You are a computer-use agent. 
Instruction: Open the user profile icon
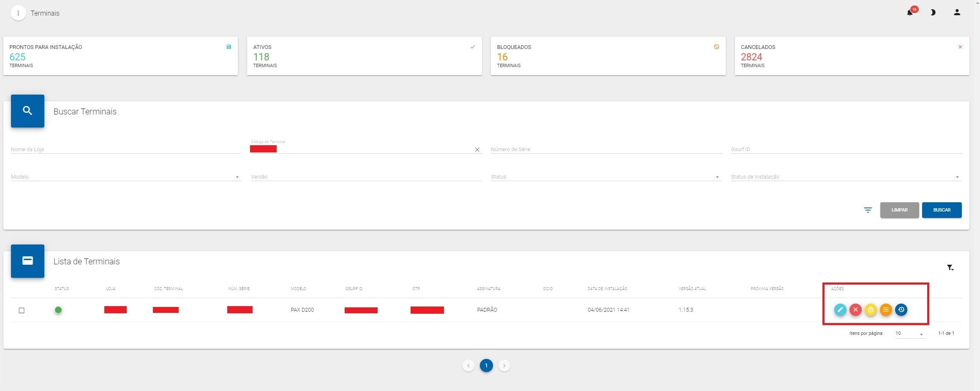point(957,13)
